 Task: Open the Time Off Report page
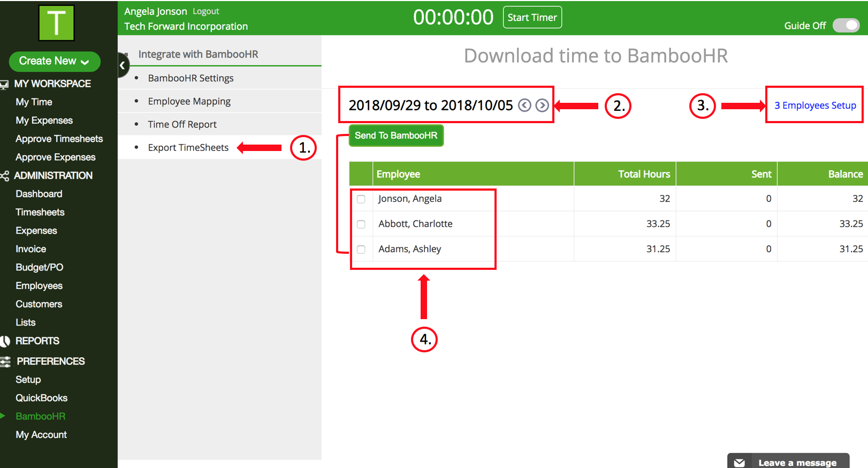(x=182, y=124)
